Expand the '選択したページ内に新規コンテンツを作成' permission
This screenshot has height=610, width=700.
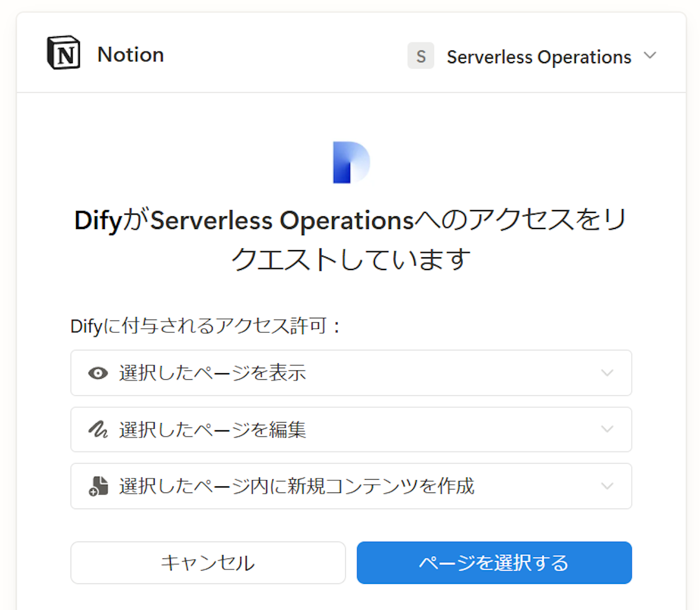click(607, 486)
